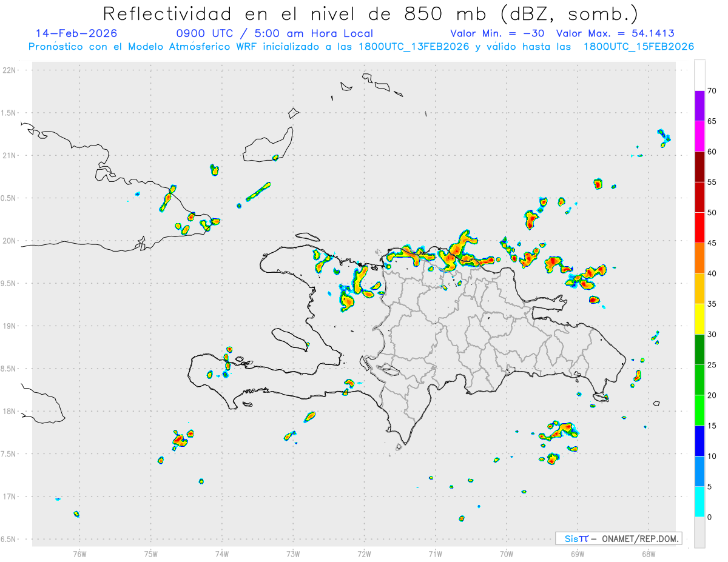Click the magenta 60–65 dBZ colorbar segment
The image size is (728, 562).
point(699,136)
